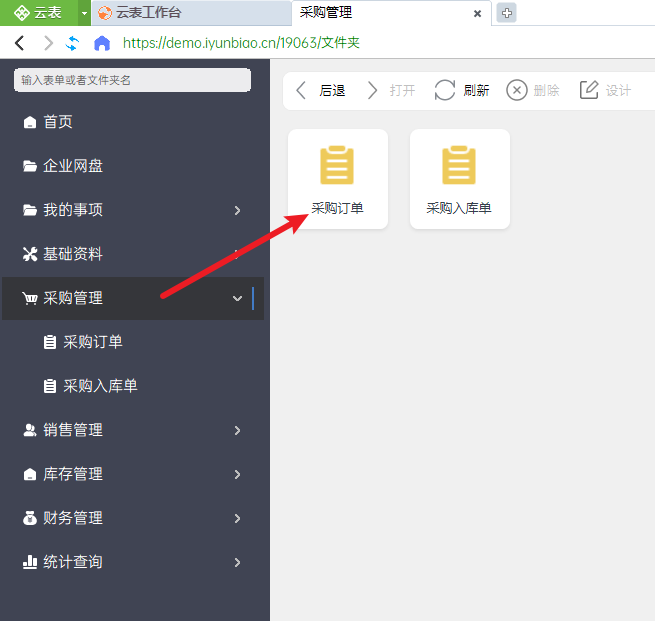Viewport: 655px width, 621px height.
Task: Click the 基础资料 tools icon
Action: [x=30, y=254]
